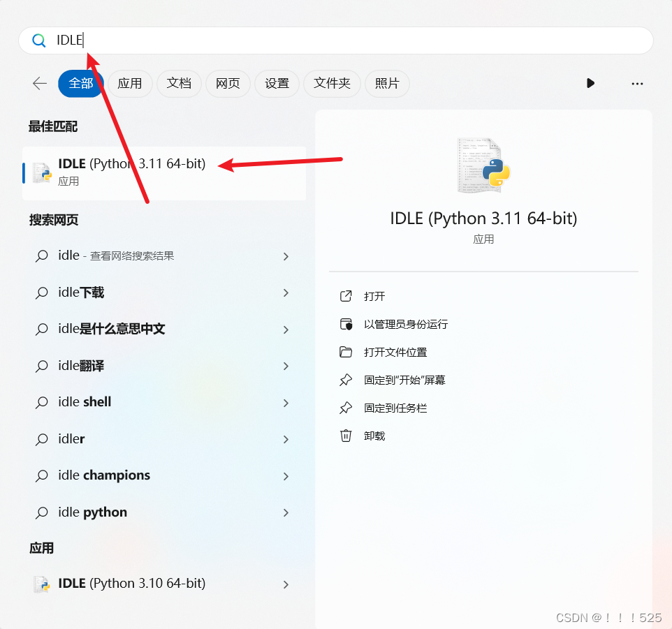Select the 'idle - 查看网络搜索结果' web suggestion
Image resolution: width=672 pixels, height=629 pixels.
[x=164, y=256]
